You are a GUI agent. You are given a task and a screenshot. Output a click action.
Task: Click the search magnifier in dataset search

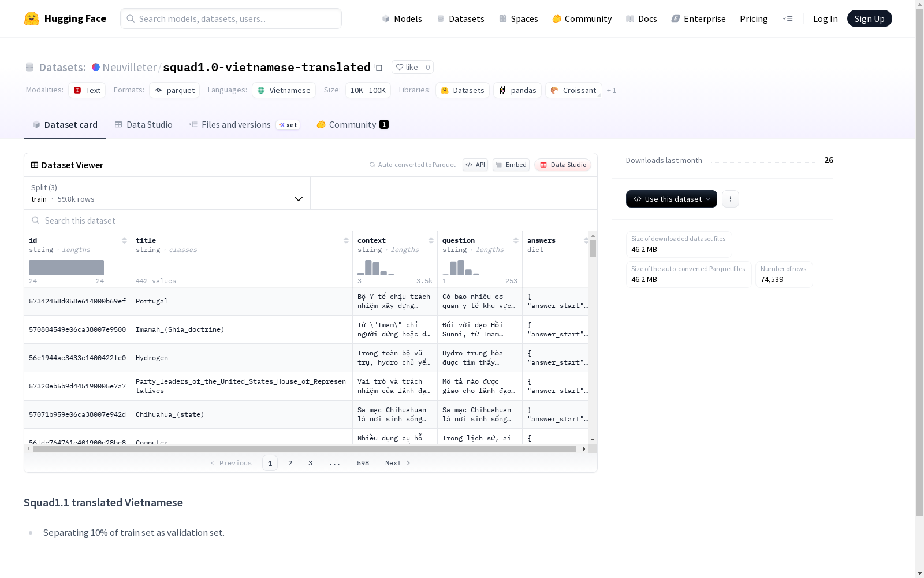[x=36, y=220]
